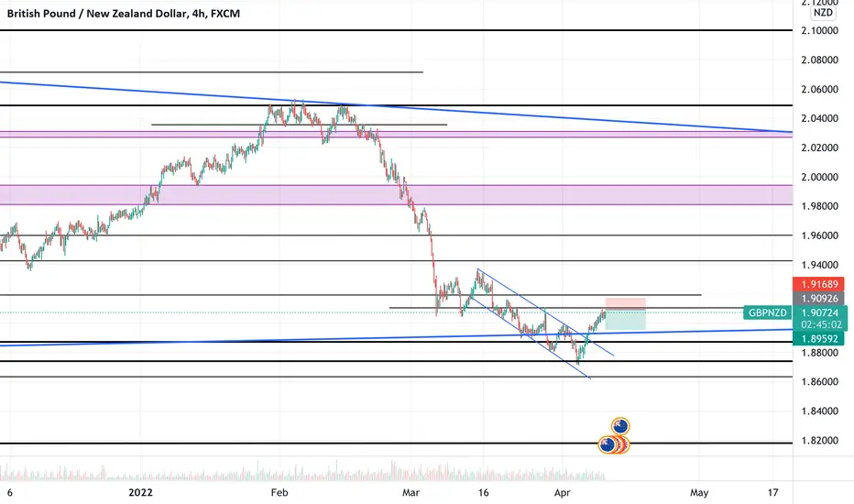854x504 pixels.
Task: Click the 1.98000 price axis label
Action: pyautogui.click(x=820, y=206)
